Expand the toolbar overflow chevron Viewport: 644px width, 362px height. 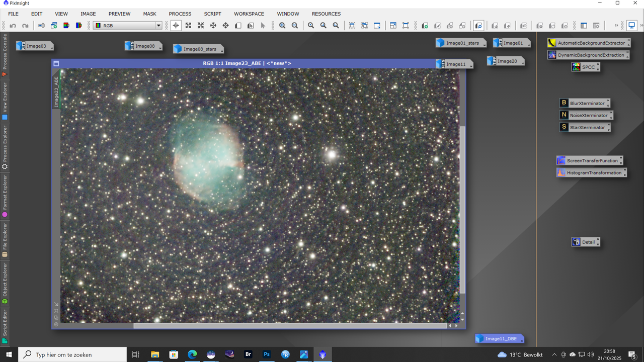616,26
